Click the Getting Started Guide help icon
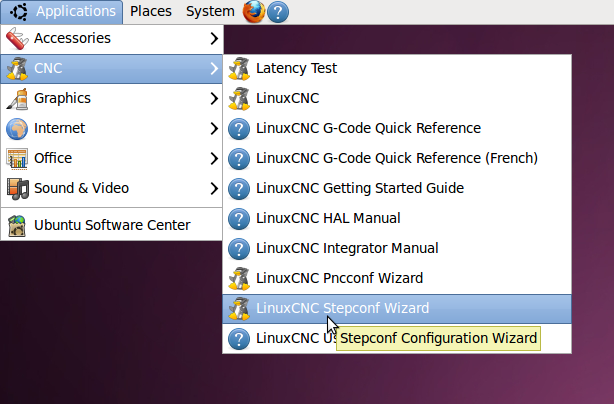Screen dimensions: 614x404 tap(239, 189)
